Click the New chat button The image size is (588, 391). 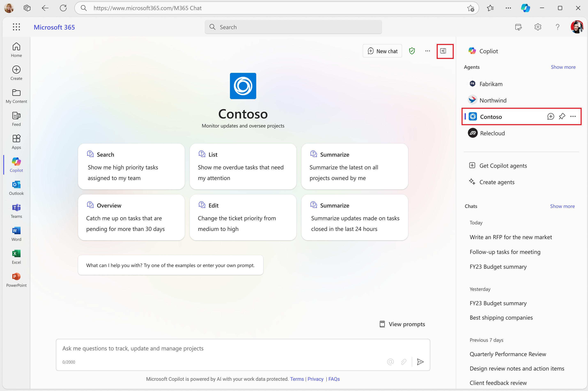tap(382, 51)
